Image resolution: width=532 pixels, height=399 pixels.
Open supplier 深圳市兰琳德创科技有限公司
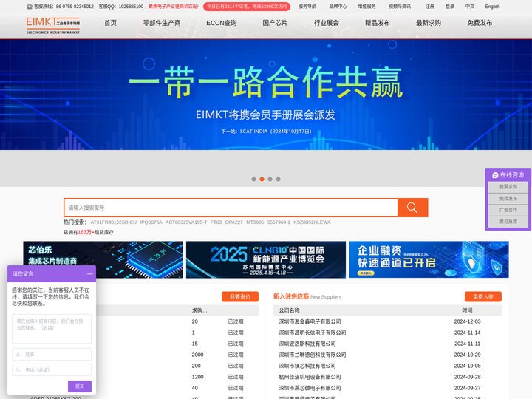click(313, 355)
